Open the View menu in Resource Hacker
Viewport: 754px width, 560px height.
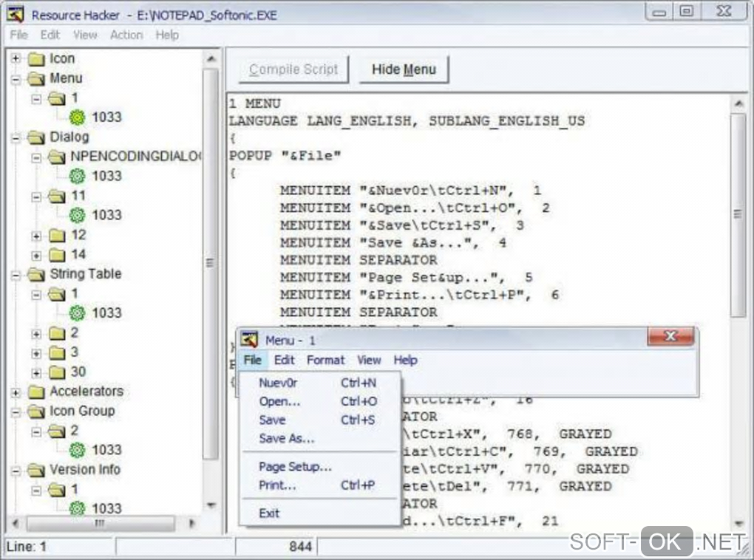[84, 35]
